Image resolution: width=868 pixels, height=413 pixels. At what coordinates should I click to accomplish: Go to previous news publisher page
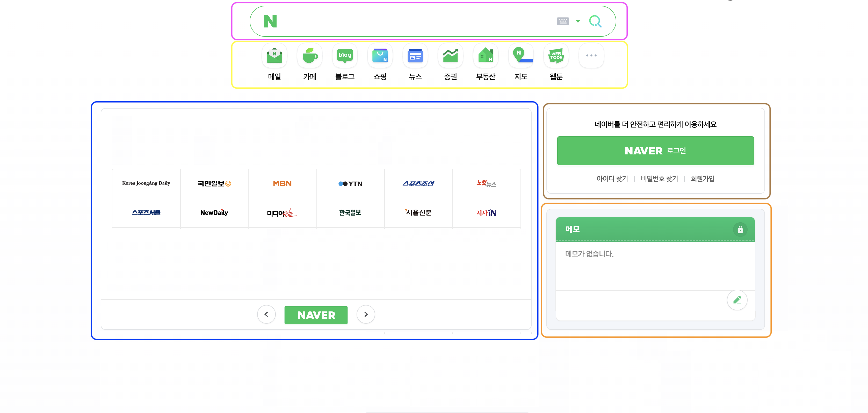266,314
